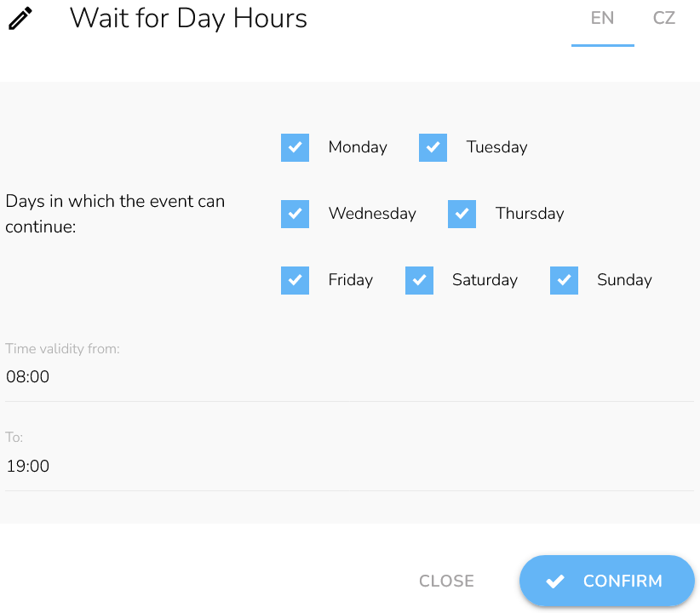Viewport: 700px width, 613px height.
Task: Edit the 08:00 start time field
Action: point(349,377)
